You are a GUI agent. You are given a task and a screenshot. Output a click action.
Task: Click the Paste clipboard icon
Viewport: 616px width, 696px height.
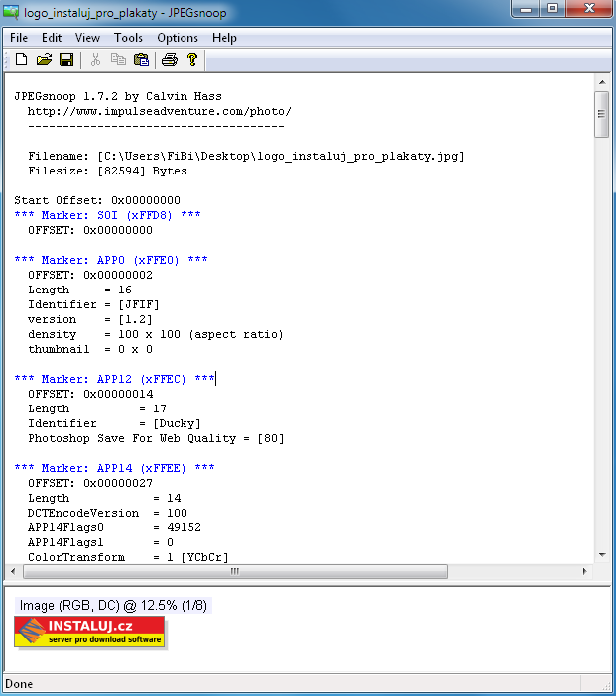tap(141, 59)
